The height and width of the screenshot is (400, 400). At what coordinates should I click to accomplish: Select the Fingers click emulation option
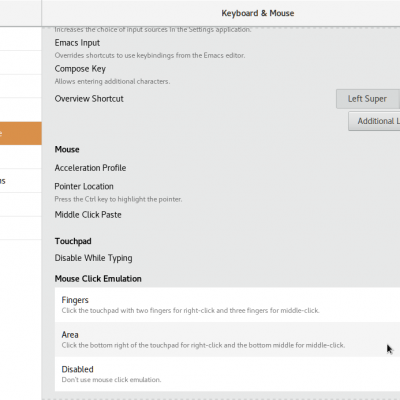tap(227, 305)
